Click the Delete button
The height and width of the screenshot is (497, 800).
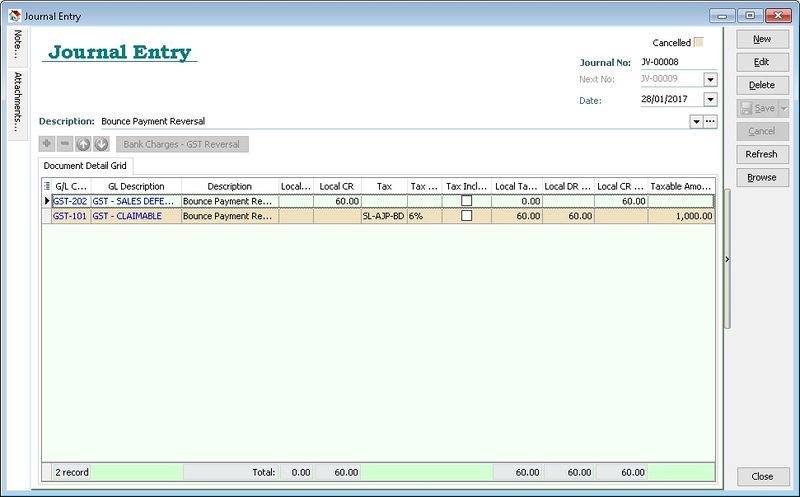click(762, 85)
